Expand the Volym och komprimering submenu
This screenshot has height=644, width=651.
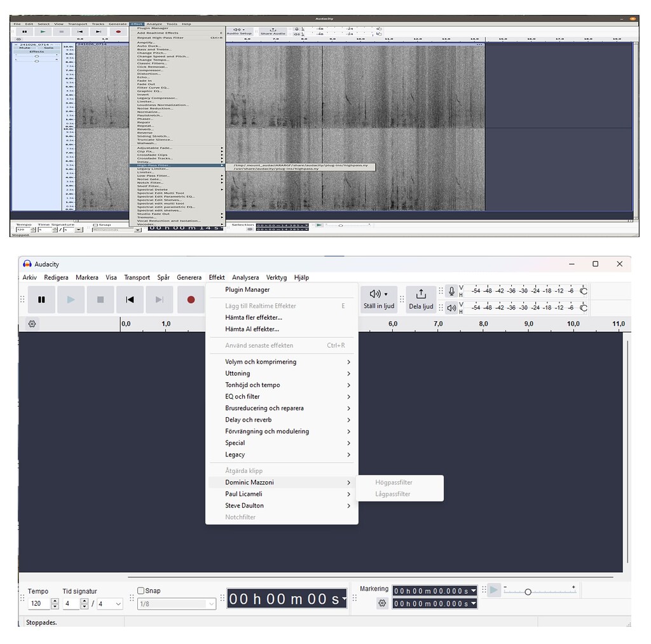(x=282, y=362)
